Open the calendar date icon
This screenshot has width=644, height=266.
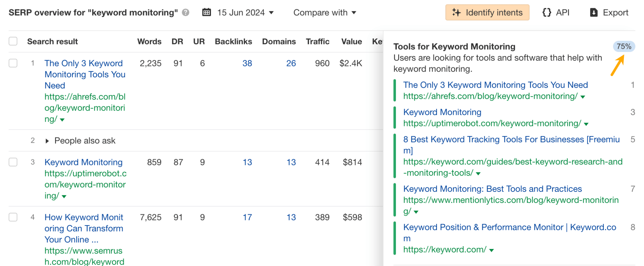coord(207,13)
